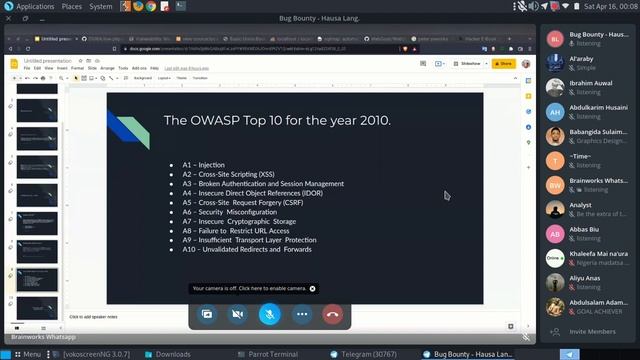
Task: Dismiss the camera-is-off tooltip with its X
Action: [x=312, y=289]
